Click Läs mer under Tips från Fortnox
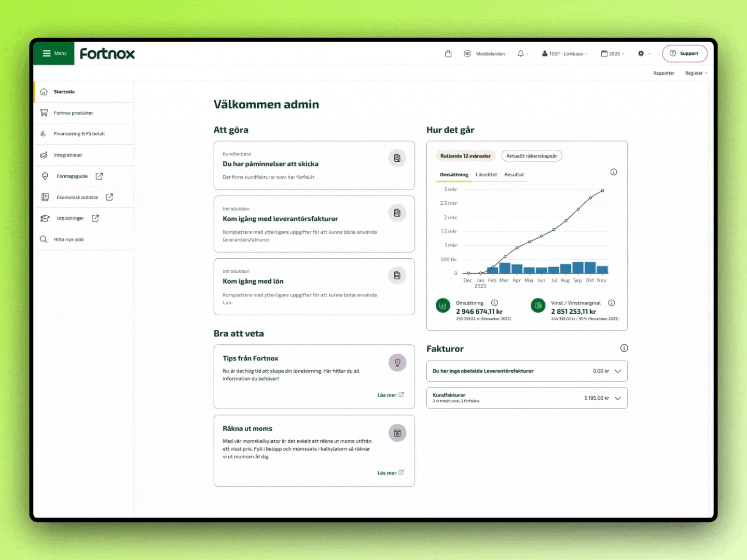The height and width of the screenshot is (560, 747). point(391,395)
